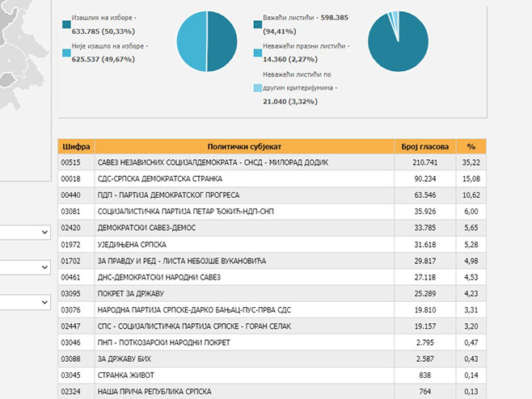The image size is (532, 399).
Task: Click the 'Шифра' column header
Action: (x=76, y=146)
